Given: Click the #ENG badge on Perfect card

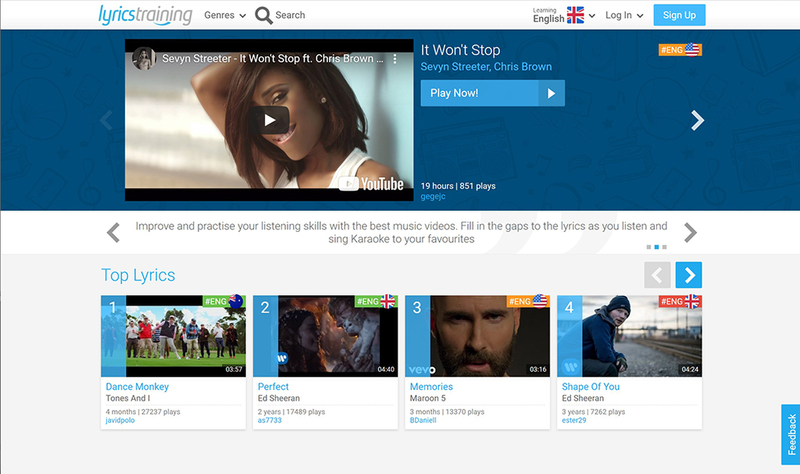Looking at the screenshot, I should click(376, 302).
